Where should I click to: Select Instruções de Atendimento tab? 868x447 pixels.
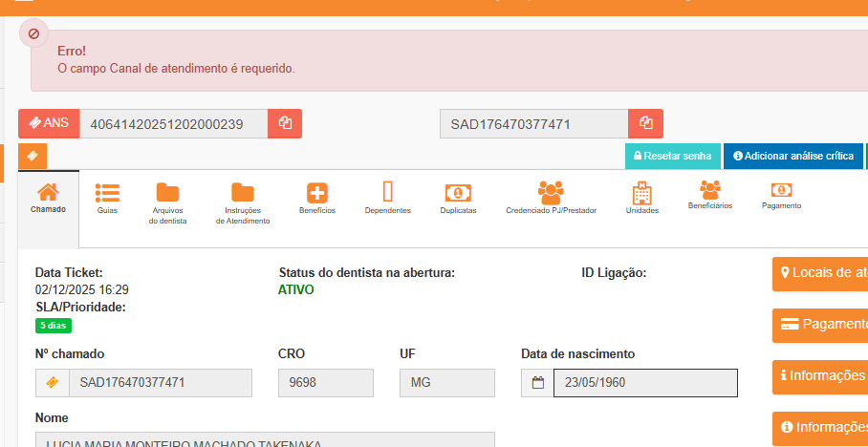click(x=243, y=202)
